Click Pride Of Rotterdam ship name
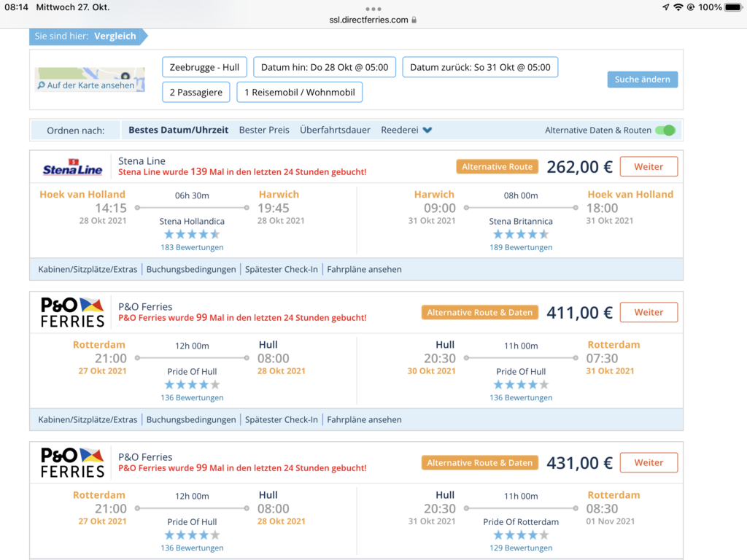The image size is (747, 560). click(521, 522)
